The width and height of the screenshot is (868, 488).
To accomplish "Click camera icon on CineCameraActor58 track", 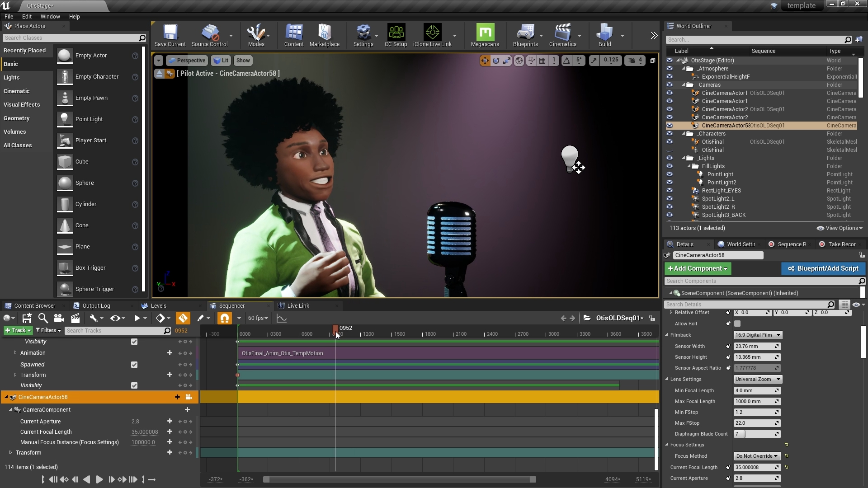I will (x=189, y=397).
